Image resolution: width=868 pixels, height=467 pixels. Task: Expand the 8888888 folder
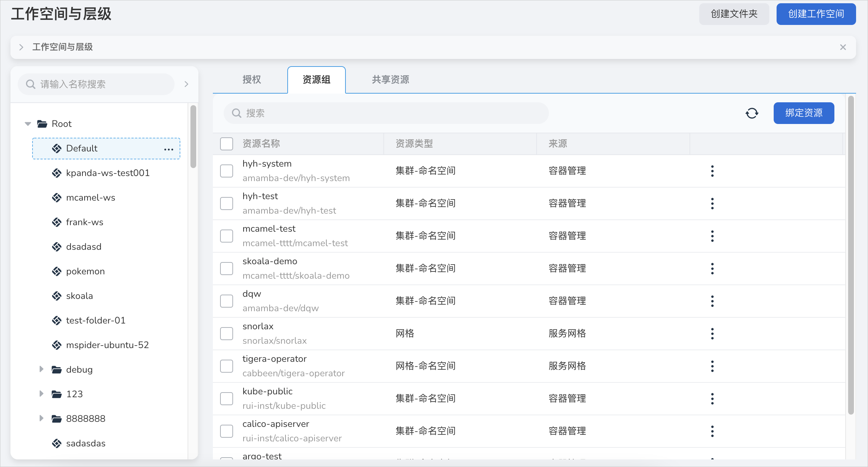click(42, 418)
